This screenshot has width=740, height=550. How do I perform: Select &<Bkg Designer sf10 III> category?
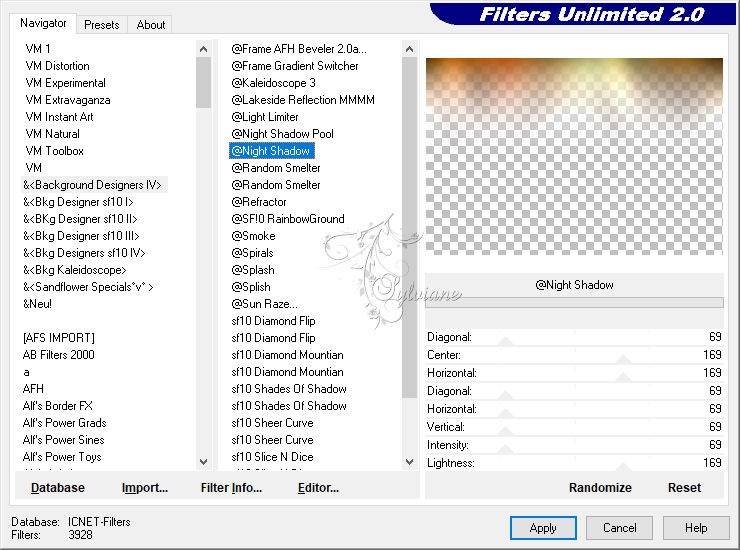pyautogui.click(x=81, y=236)
